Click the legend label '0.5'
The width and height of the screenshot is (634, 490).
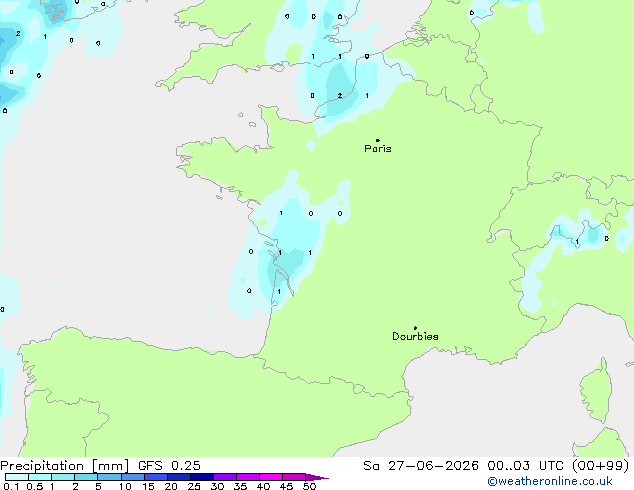point(35,486)
